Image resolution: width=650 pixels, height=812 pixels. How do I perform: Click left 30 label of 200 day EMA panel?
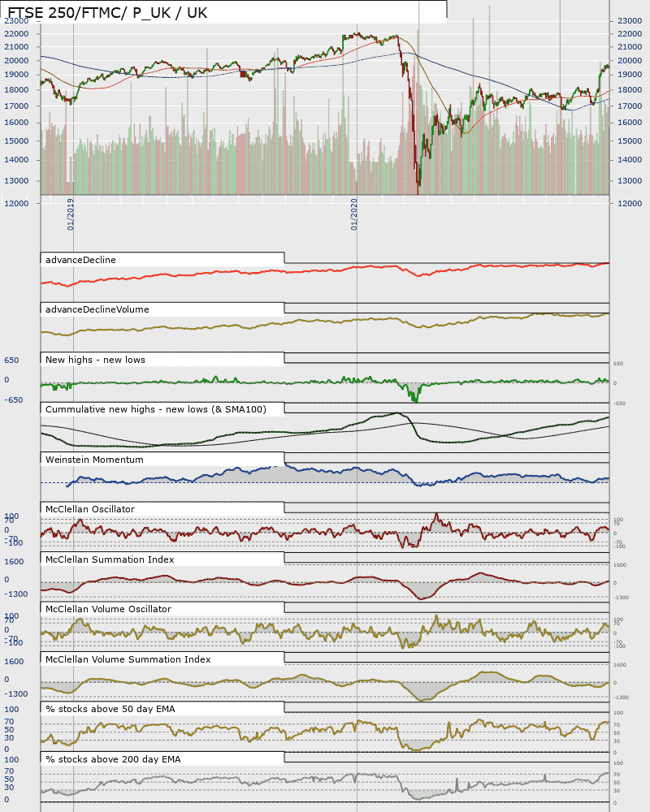9,788
